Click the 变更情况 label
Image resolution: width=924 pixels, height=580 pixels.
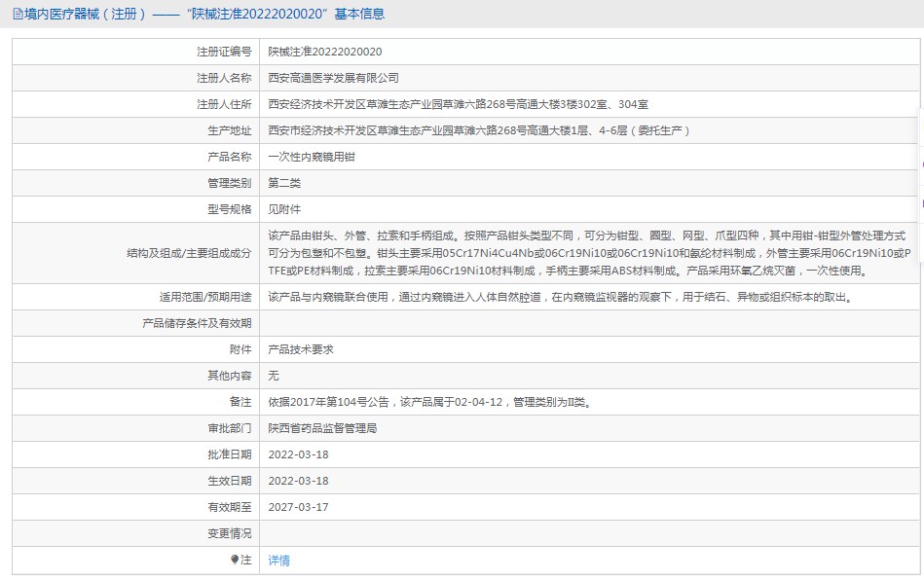pos(229,533)
